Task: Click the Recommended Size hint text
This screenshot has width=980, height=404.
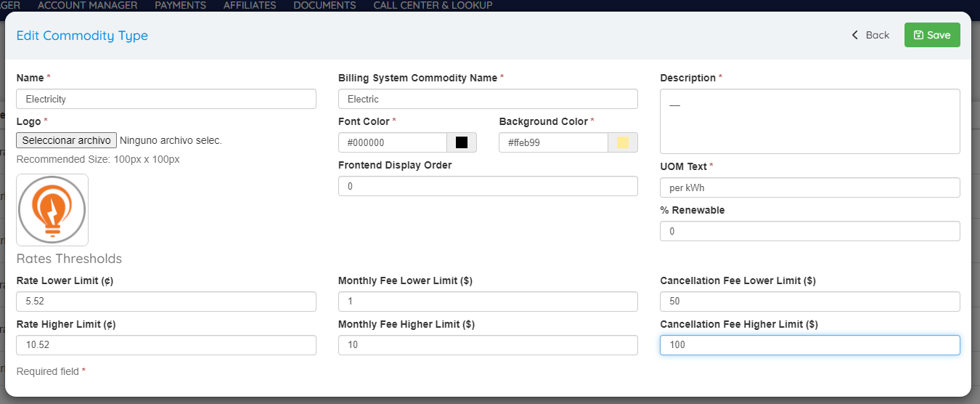Action: tap(98, 159)
